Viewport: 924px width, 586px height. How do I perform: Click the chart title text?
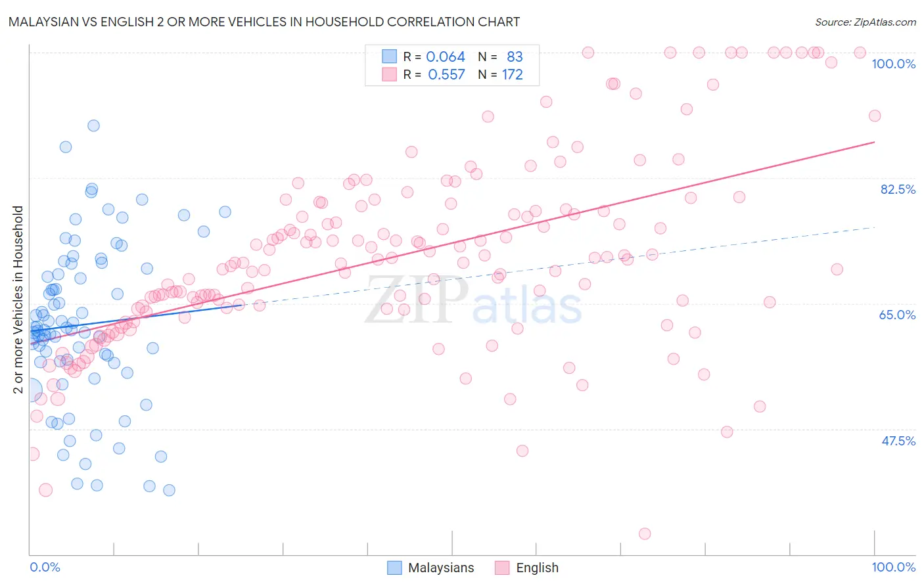tap(264, 22)
